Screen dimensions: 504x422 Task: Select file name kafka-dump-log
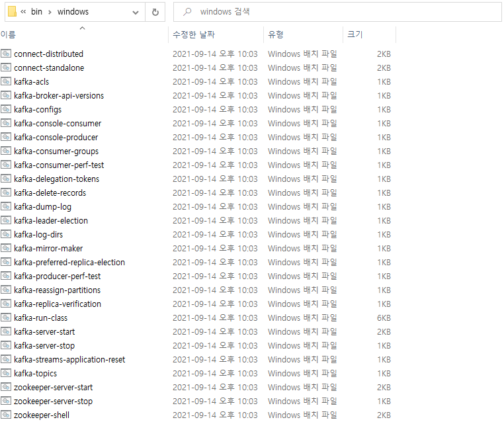coord(42,206)
